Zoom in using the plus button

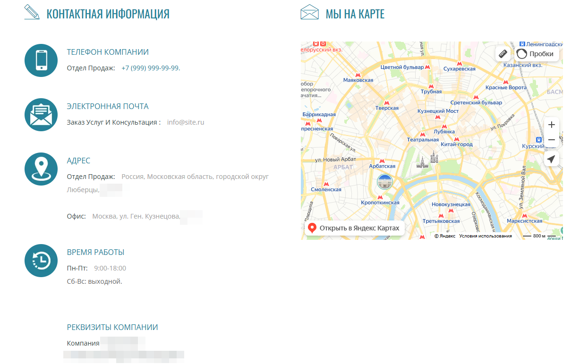(x=551, y=125)
